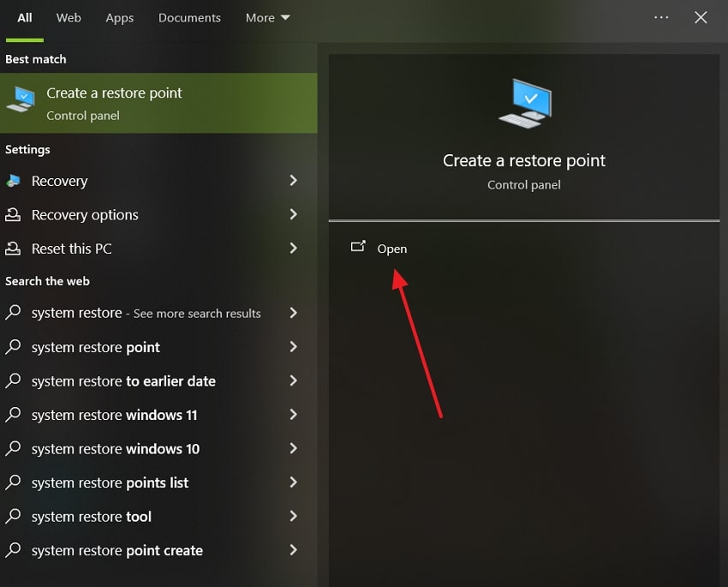
Task: Open the ellipsis options menu
Action: (661, 17)
